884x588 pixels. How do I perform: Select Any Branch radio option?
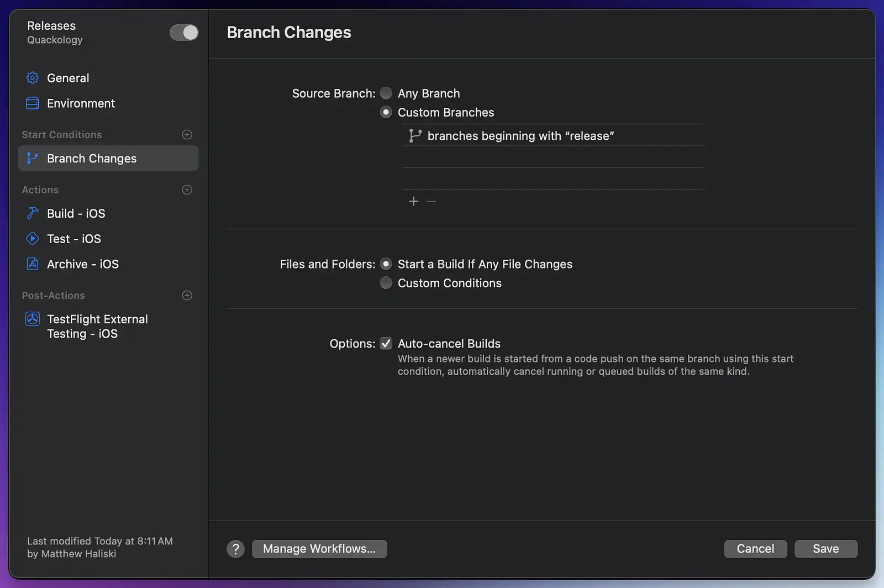[x=386, y=93]
